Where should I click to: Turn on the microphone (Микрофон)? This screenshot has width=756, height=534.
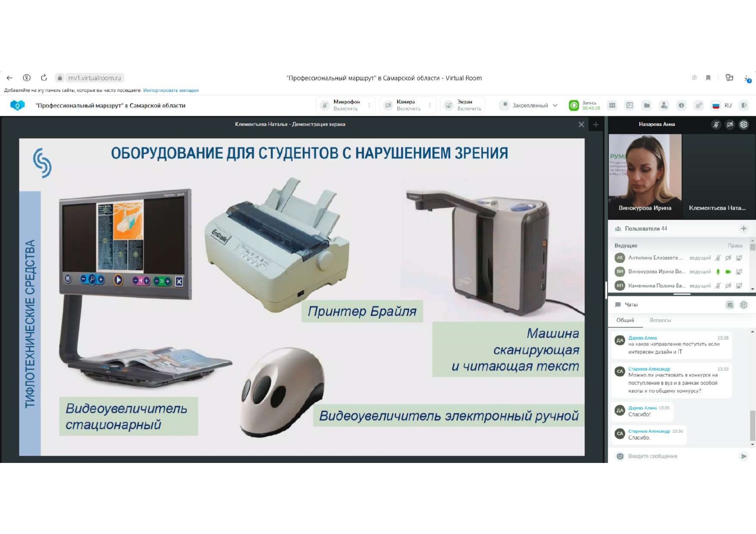[340, 106]
